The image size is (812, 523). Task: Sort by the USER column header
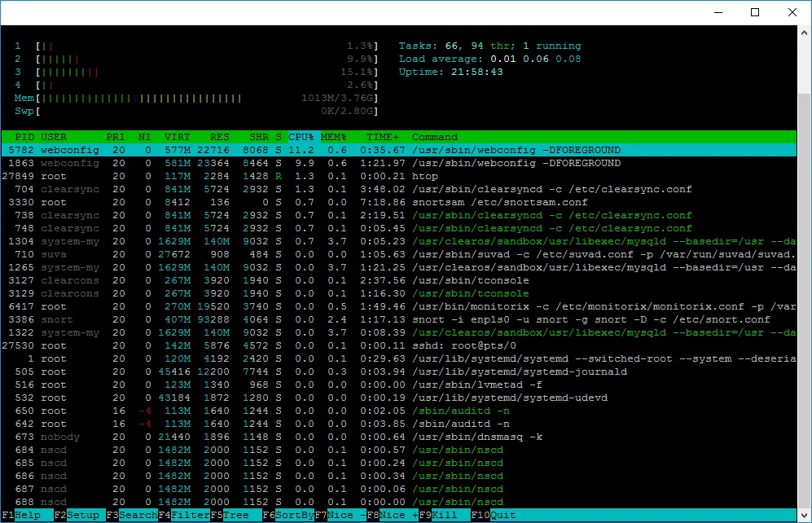(x=54, y=137)
